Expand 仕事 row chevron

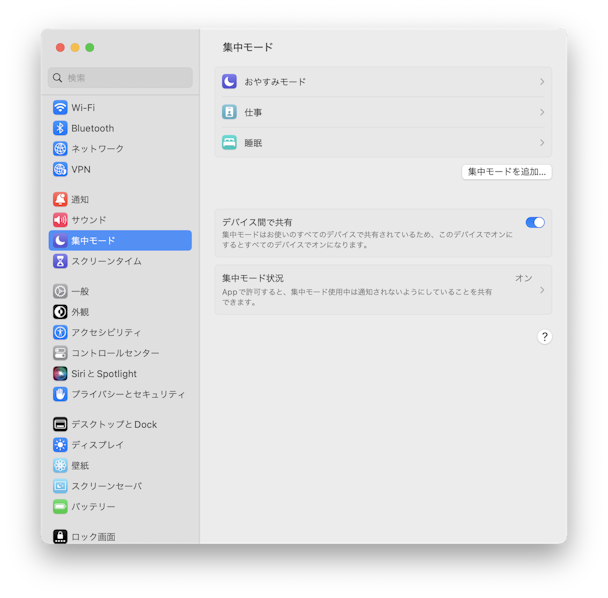pos(542,112)
